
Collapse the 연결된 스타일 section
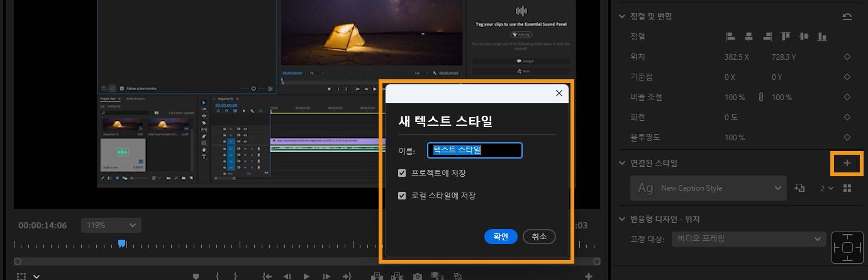pyautogui.click(x=623, y=163)
